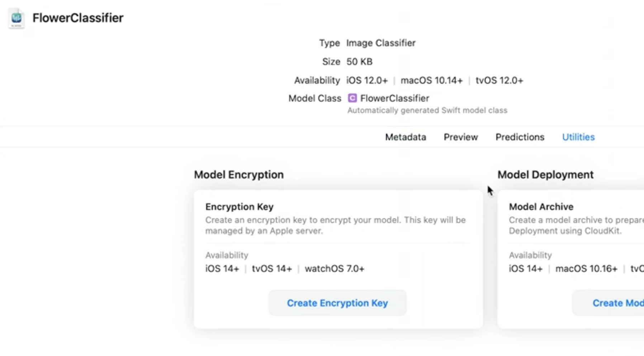
Task: Select the Model Archive card title
Action: click(541, 207)
